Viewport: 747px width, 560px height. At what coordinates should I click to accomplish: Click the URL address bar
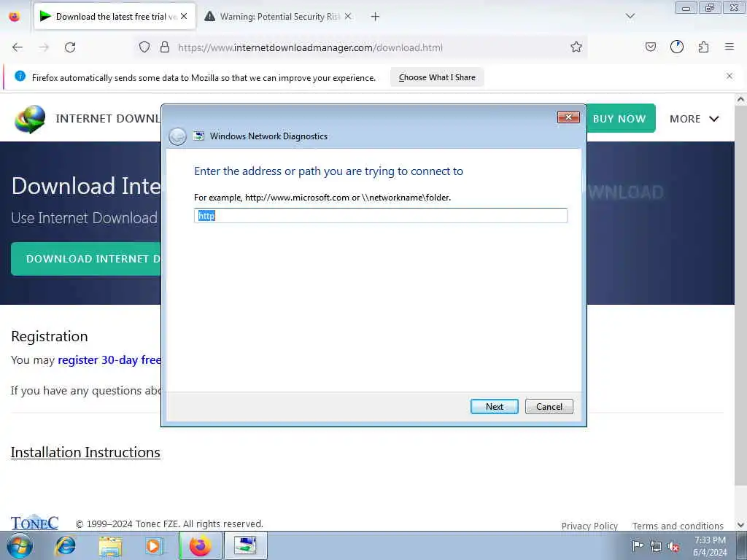362,47
